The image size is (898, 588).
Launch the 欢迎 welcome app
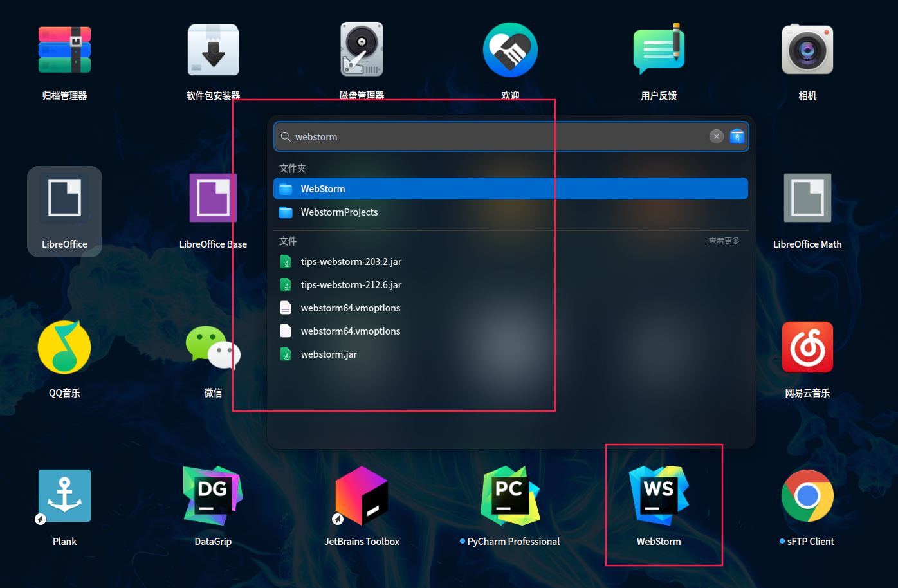(510, 50)
